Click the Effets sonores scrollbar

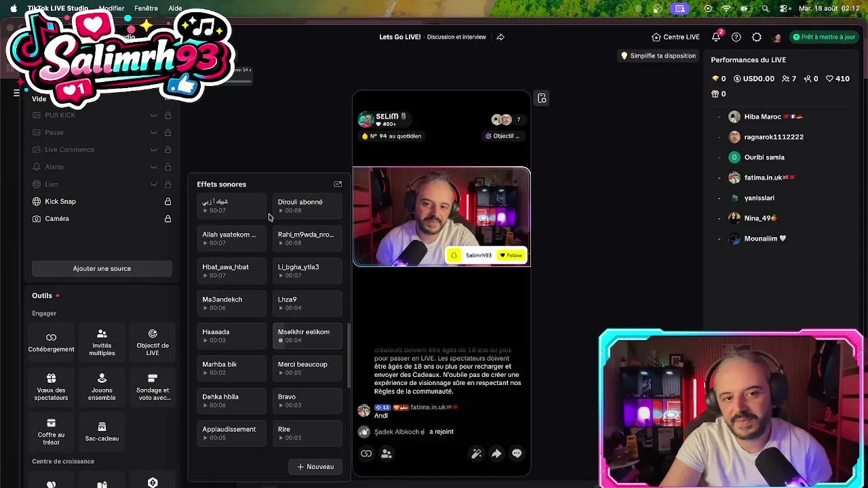tap(349, 356)
